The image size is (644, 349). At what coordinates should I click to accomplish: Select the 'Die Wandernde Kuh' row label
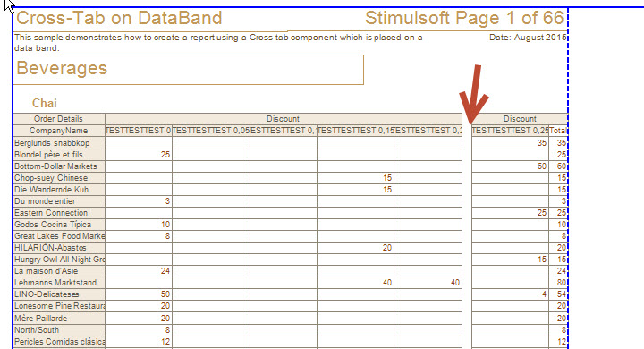(x=59, y=190)
